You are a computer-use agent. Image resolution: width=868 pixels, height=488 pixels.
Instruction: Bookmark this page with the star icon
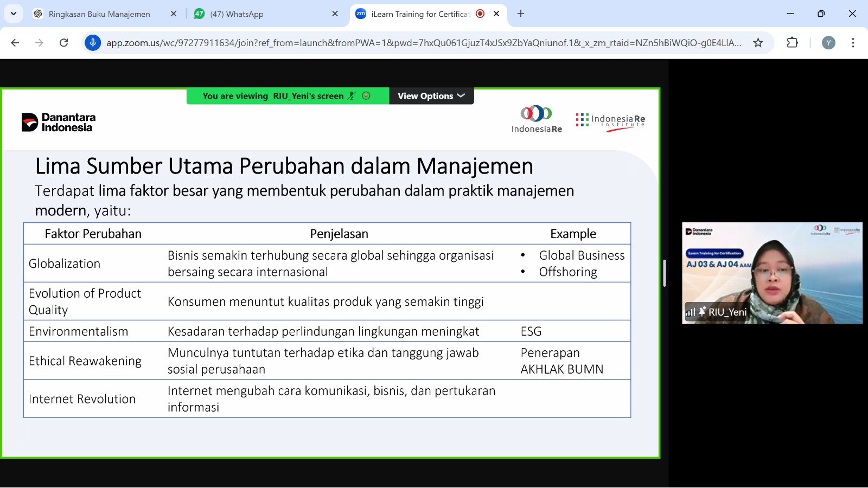[758, 43]
